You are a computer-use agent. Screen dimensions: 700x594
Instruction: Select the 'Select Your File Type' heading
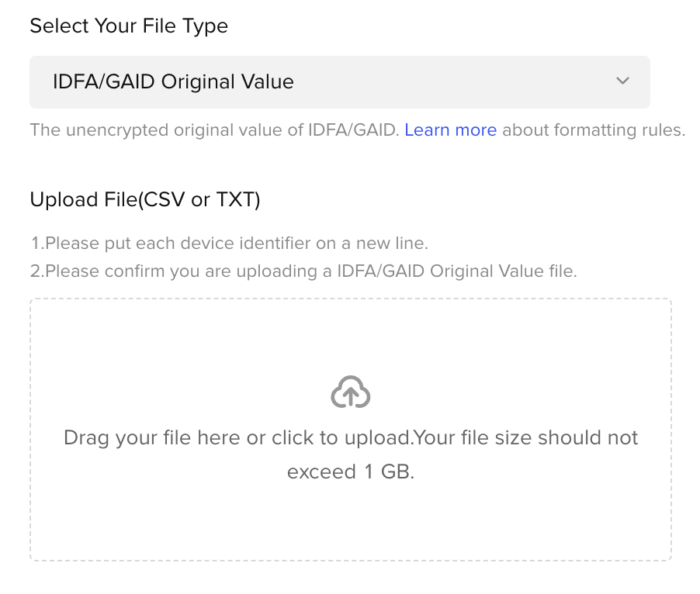pos(129,26)
